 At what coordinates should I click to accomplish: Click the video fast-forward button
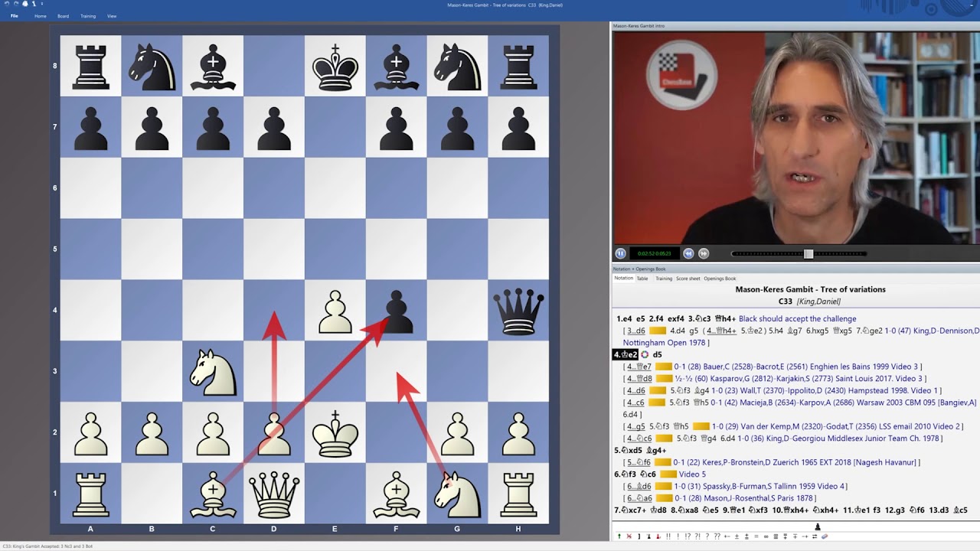pyautogui.click(x=704, y=253)
